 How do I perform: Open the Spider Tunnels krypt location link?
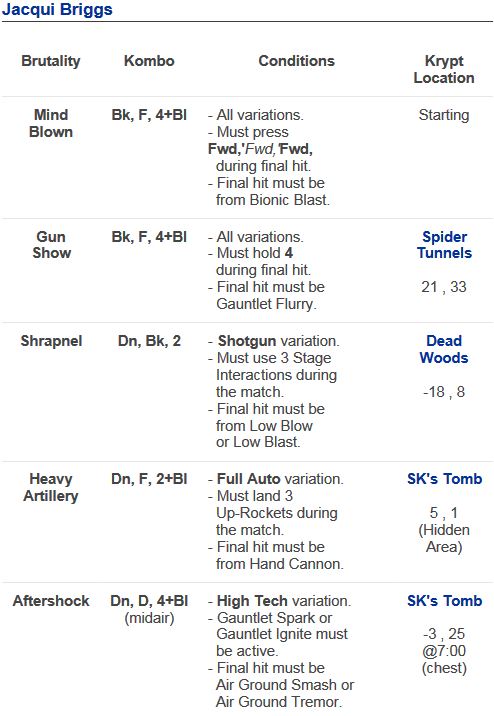click(444, 245)
